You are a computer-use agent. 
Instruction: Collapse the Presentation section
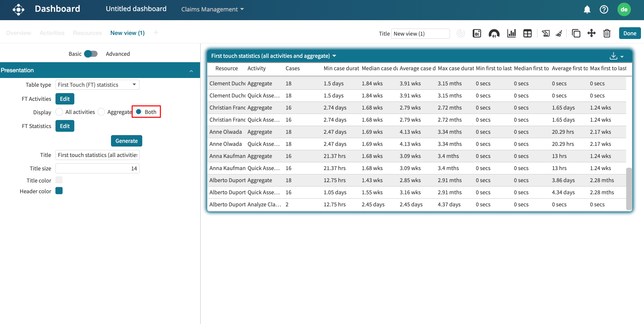pos(191,71)
